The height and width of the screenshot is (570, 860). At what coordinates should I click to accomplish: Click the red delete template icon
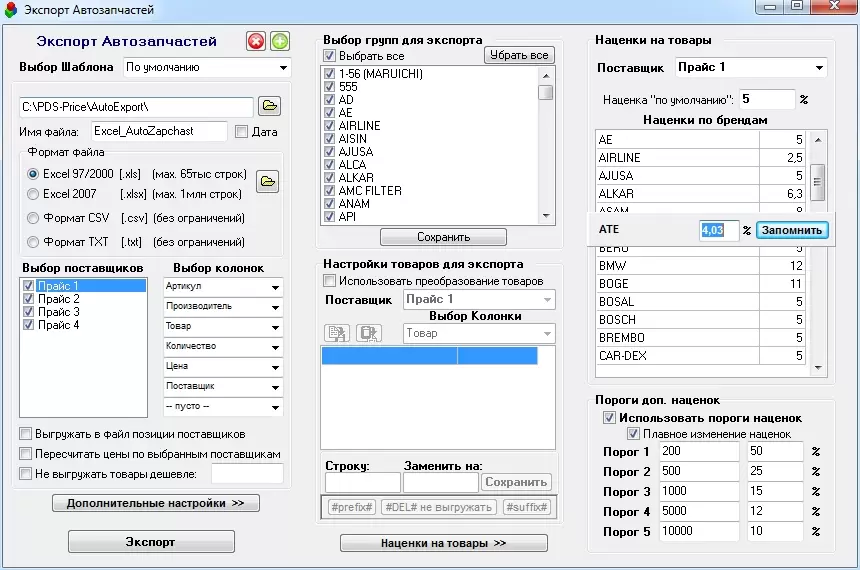point(256,41)
